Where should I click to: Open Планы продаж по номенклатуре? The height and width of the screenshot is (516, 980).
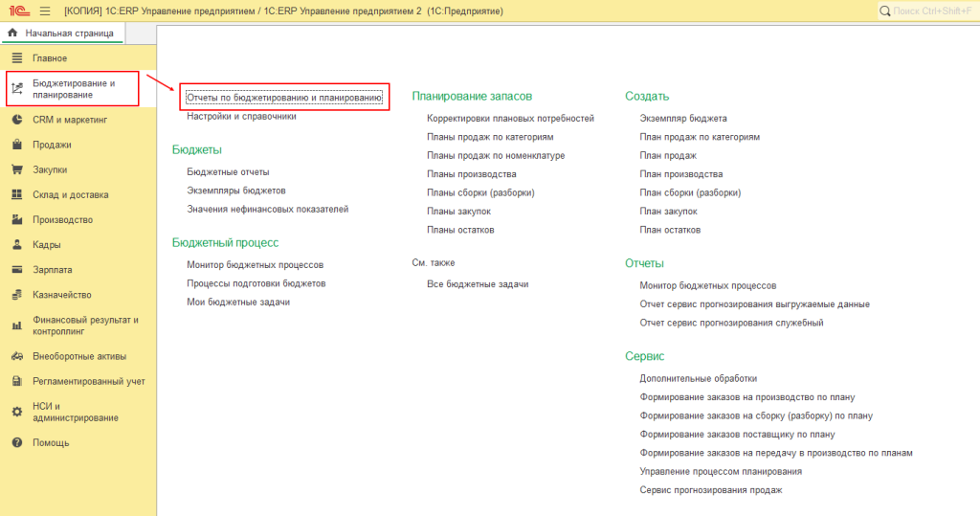coord(496,155)
